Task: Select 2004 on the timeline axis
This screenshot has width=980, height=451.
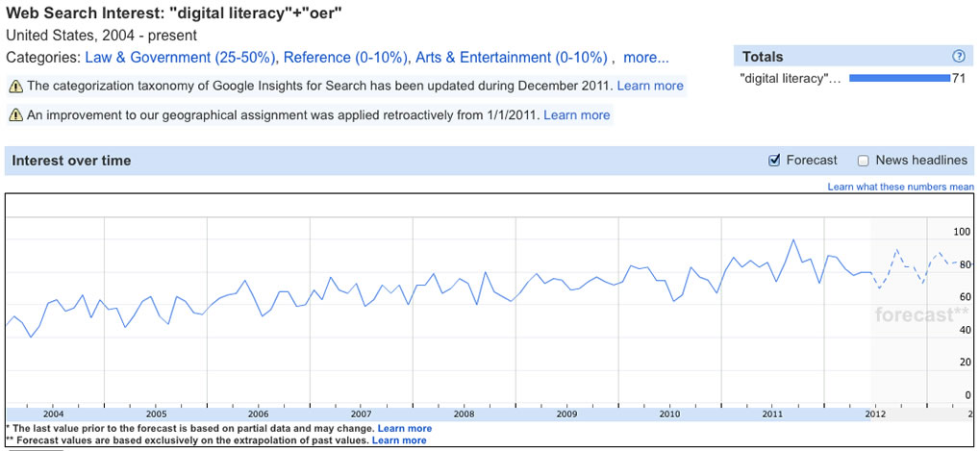Action: (53, 414)
